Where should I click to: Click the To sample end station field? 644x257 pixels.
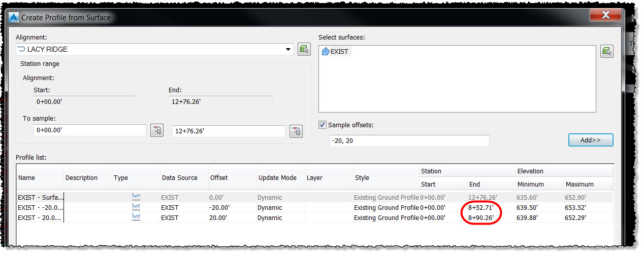(x=229, y=131)
